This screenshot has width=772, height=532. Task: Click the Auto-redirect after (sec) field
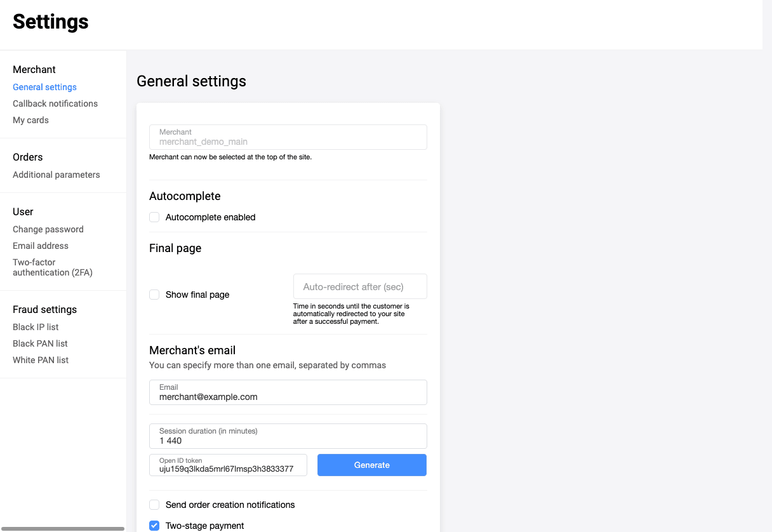(360, 287)
